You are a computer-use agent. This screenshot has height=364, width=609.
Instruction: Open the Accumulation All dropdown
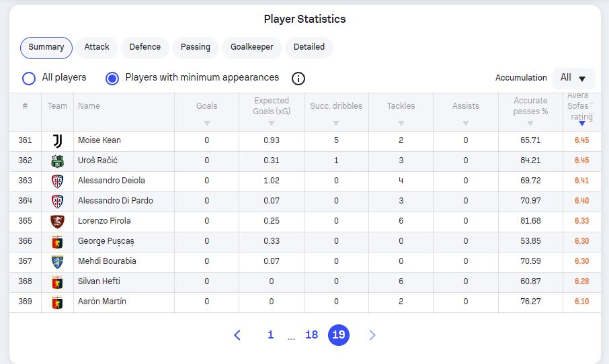[x=573, y=78]
